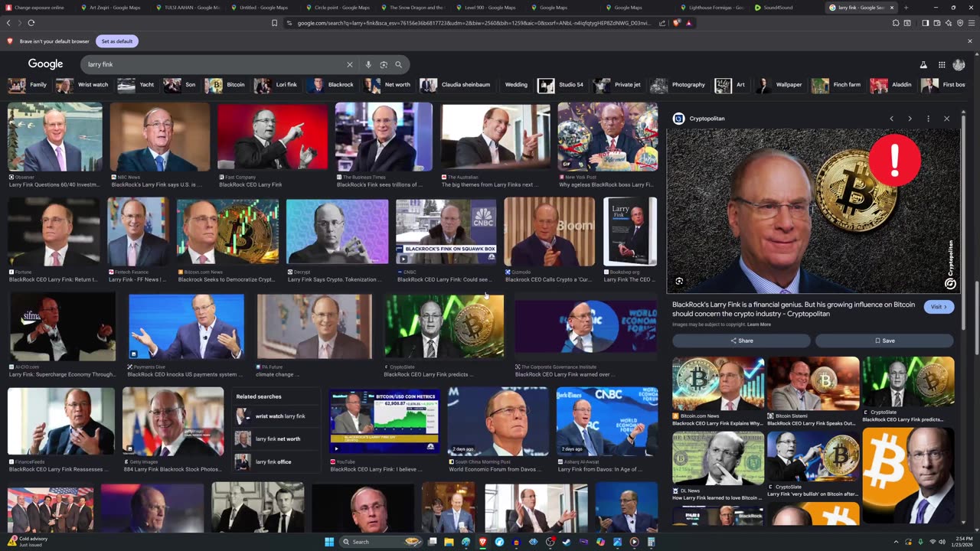
Task: Open a new browser tab with plus
Action: tap(906, 8)
